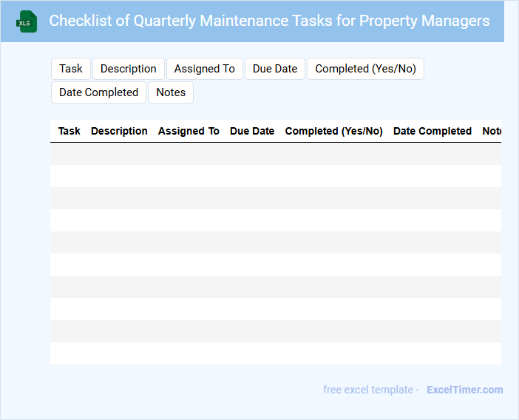The width and height of the screenshot is (519, 420).
Task: Select the Description tag button
Action: click(129, 69)
